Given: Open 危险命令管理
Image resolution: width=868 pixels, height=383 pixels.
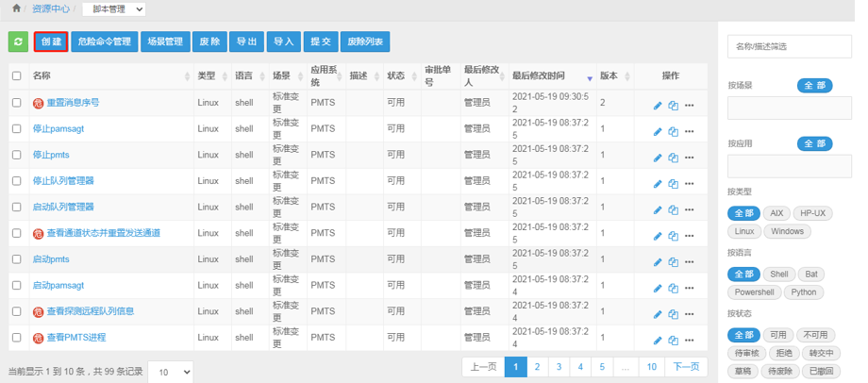Looking at the screenshot, I should (x=104, y=42).
